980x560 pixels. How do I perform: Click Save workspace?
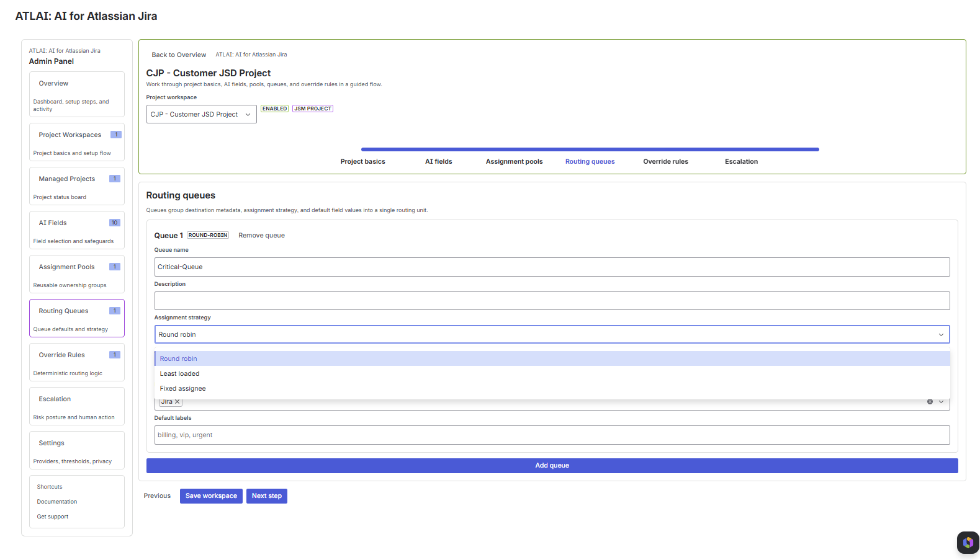point(211,496)
